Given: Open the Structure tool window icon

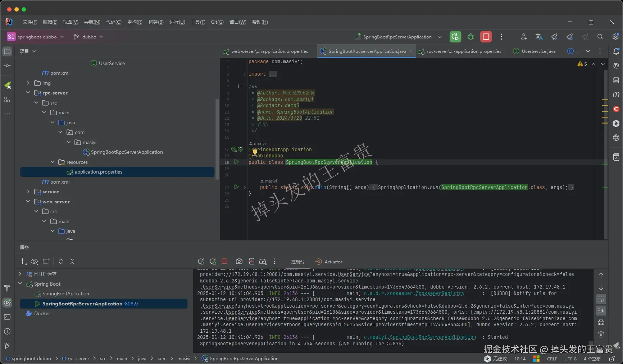Looking at the screenshot, I should [x=7, y=100].
